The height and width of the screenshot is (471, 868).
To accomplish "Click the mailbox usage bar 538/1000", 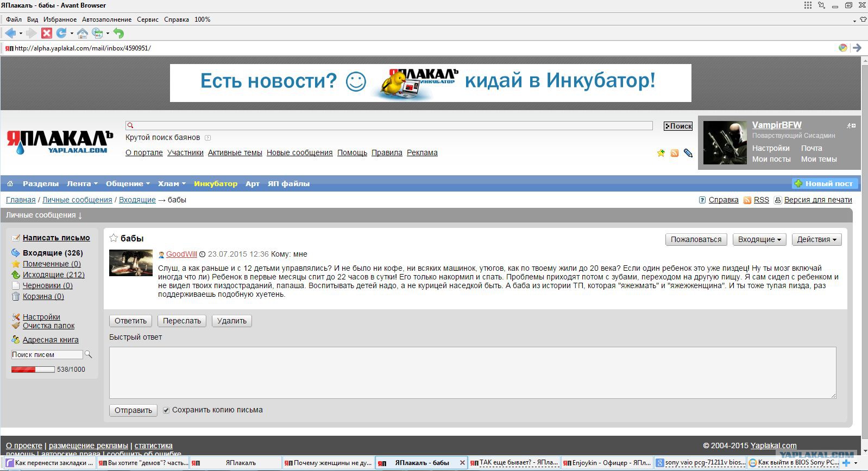I will point(33,370).
